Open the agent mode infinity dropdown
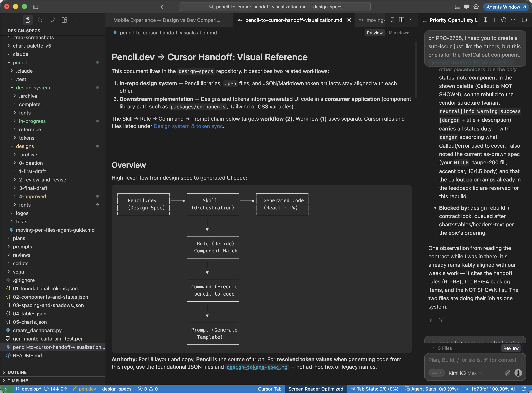Viewport: 532px width, 393px height. (x=436, y=373)
